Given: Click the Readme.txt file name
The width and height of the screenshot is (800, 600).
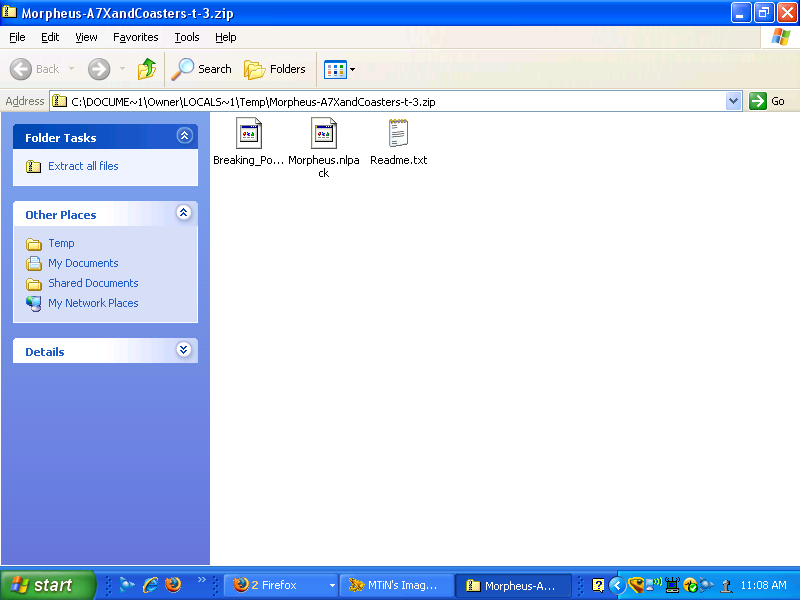Looking at the screenshot, I should [398, 160].
